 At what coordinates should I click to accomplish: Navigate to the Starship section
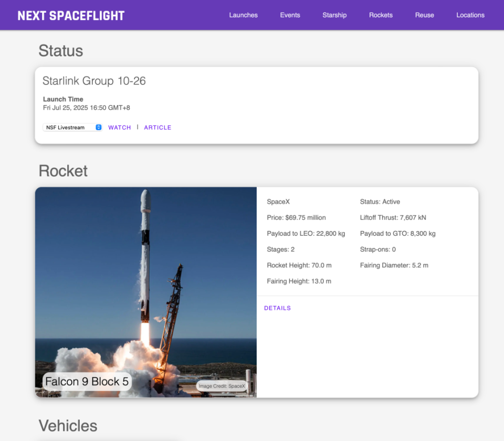(x=334, y=15)
